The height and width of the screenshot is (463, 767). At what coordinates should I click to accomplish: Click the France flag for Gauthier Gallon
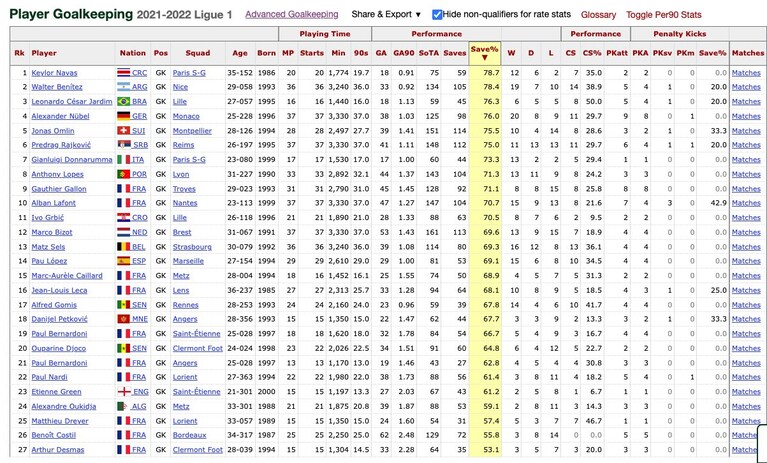(x=123, y=189)
